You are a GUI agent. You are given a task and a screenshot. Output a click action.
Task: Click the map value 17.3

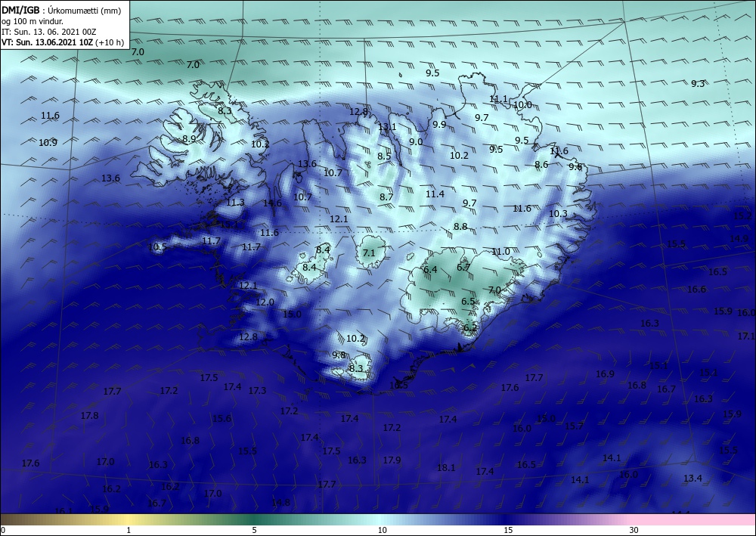(x=257, y=390)
